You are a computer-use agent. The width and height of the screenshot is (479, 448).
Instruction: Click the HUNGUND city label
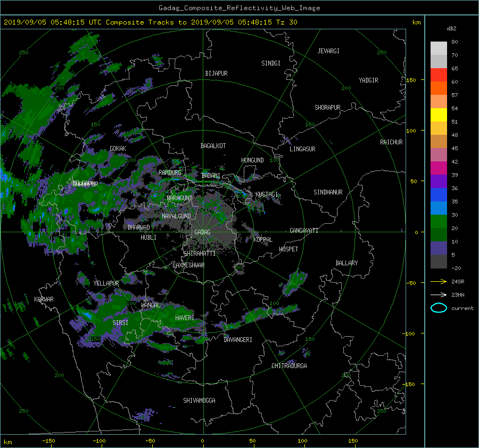(252, 160)
